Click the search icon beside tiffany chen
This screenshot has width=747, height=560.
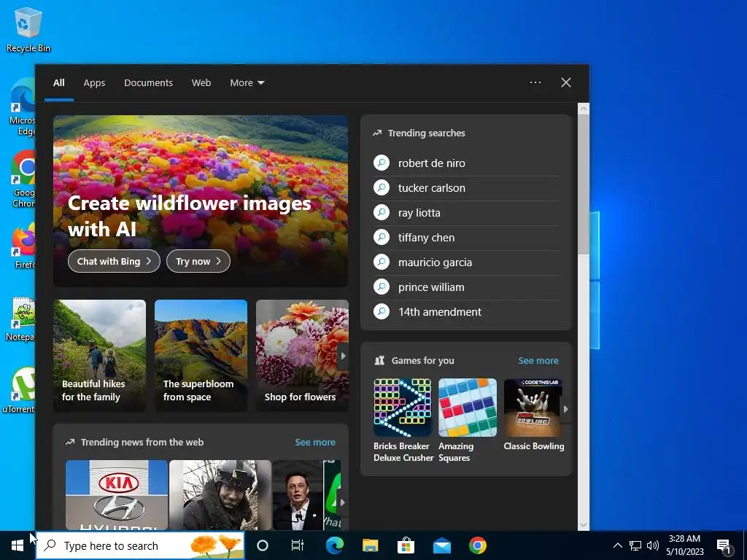click(382, 237)
